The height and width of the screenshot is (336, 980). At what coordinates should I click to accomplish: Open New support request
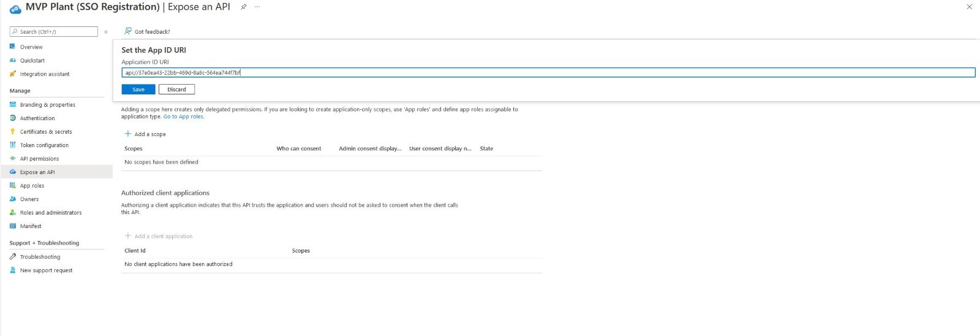46,270
